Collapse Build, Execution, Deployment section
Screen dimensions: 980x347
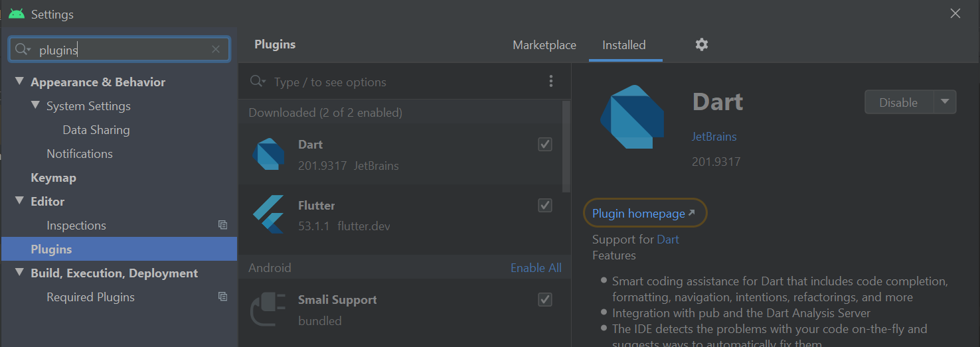[x=19, y=273]
